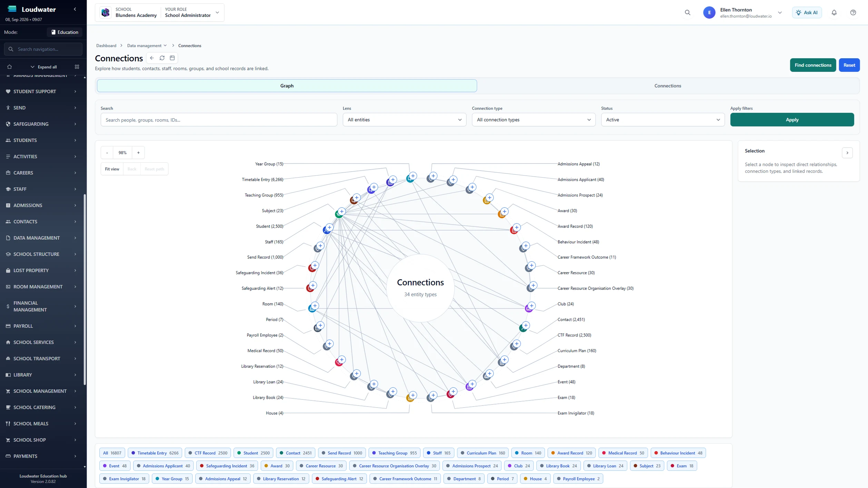
Task: Collapse the sidebar with the left chevron
Action: click(75, 9)
